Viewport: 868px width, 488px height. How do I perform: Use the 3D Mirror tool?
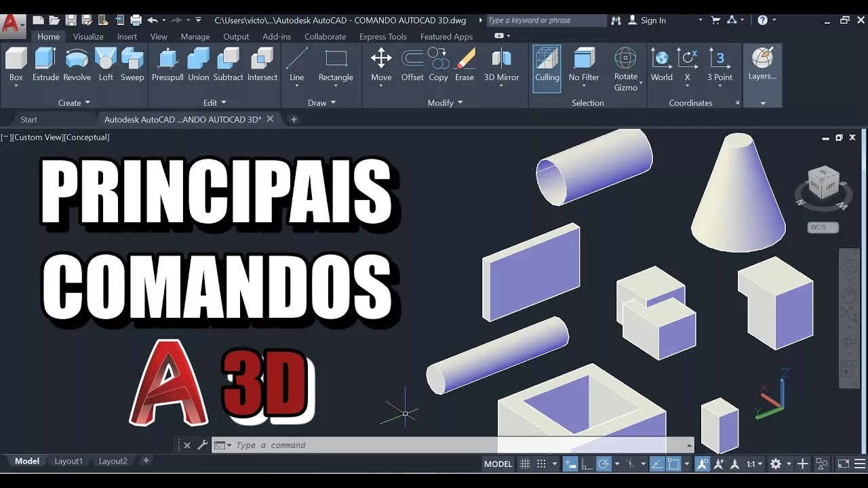pyautogui.click(x=501, y=65)
